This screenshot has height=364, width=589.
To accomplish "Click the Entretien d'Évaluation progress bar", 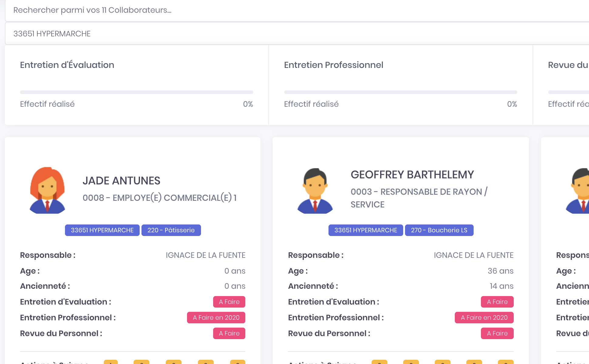I will (137, 92).
